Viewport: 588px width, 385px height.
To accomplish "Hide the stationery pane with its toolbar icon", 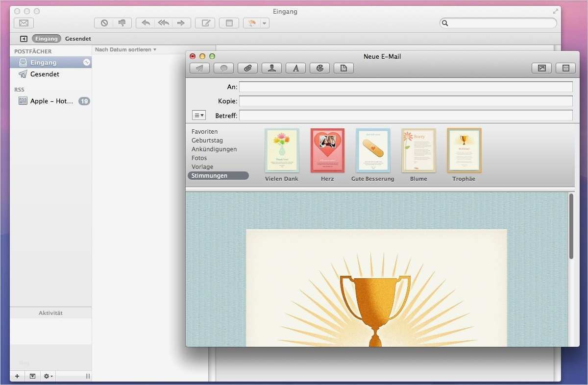I will [566, 68].
